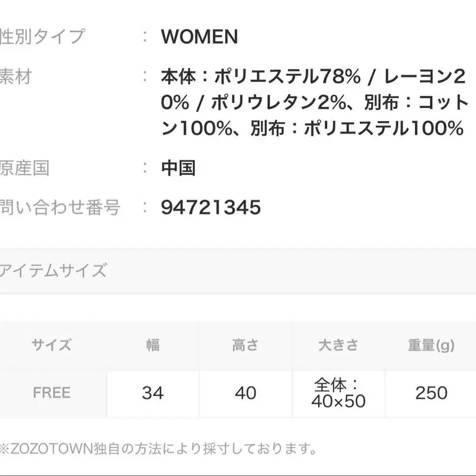
Task: Click the 素材 label
Action: [16, 77]
